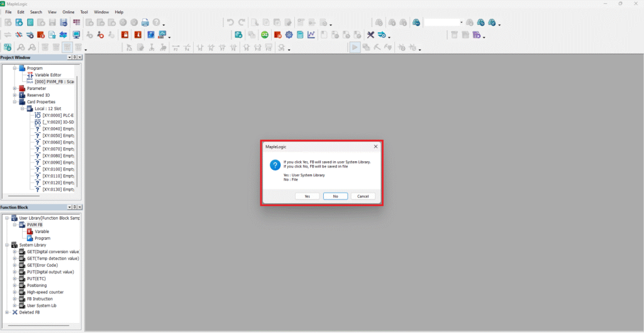Select the [000] PWM_FB scan program item

point(54,81)
